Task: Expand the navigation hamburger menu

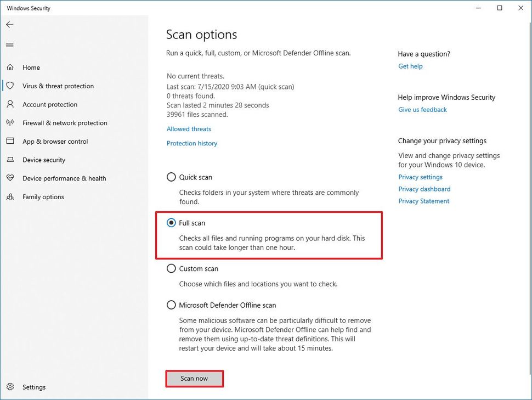Action: tap(9, 44)
